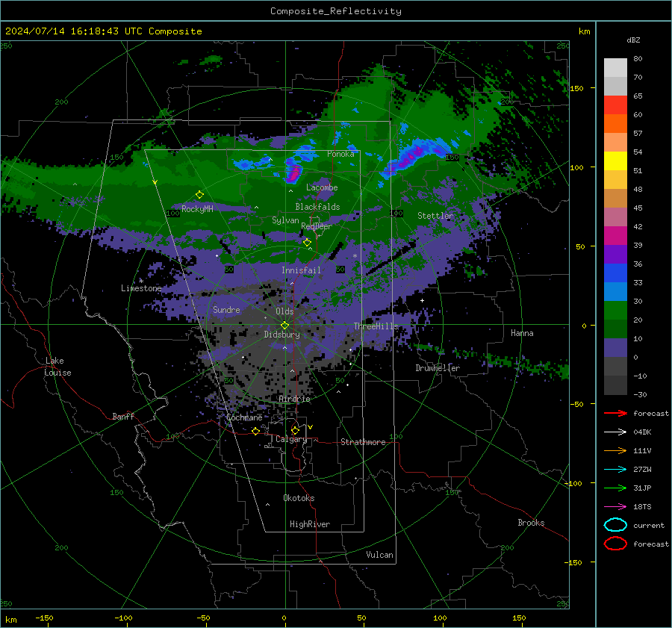Viewport: 672px width, 628px height.
Task: Click the Lake Louise label
Action: point(57,367)
